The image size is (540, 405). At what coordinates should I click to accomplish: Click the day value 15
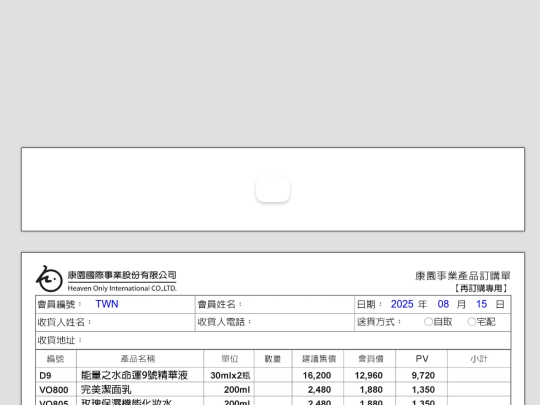click(x=481, y=304)
